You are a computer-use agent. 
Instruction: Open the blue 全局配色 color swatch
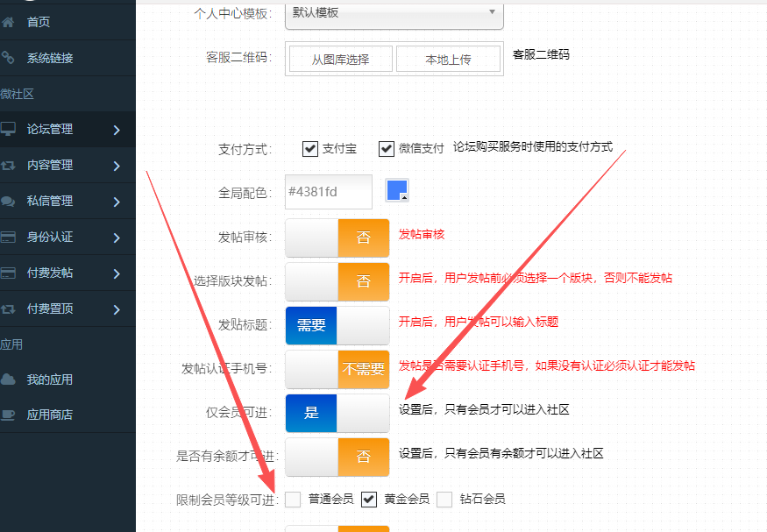[398, 190]
